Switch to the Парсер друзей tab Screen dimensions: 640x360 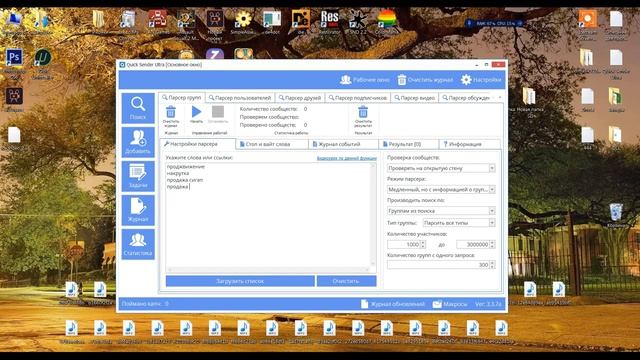click(300, 98)
